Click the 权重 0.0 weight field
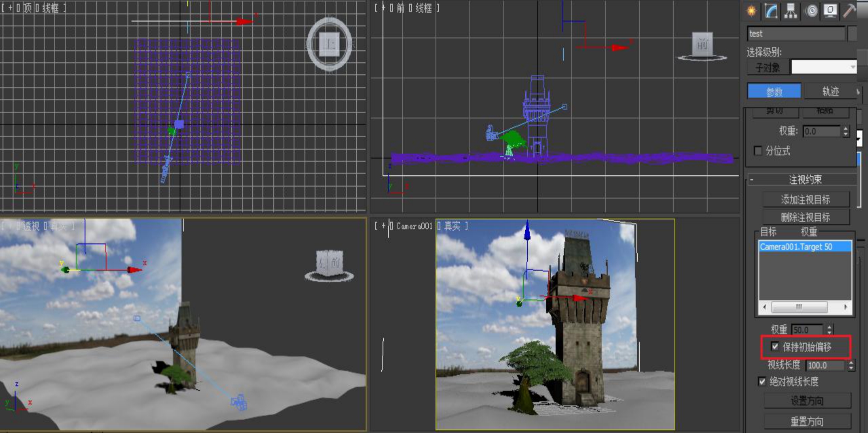Screen dimensions: 868x433 click(x=822, y=131)
